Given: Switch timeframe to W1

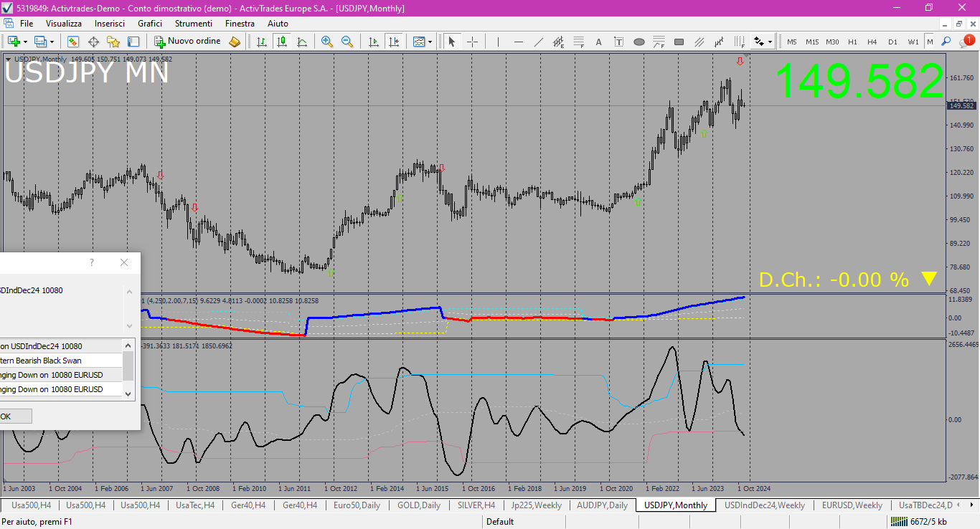Looking at the screenshot, I should [x=913, y=42].
